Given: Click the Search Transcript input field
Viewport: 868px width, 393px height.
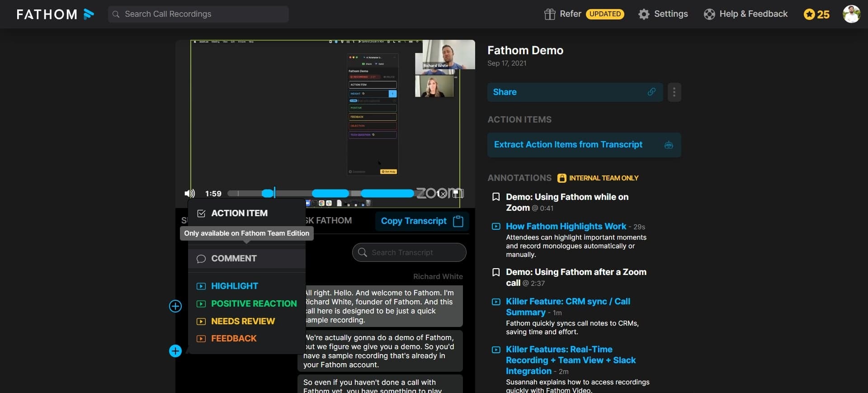Looking at the screenshot, I should point(409,252).
